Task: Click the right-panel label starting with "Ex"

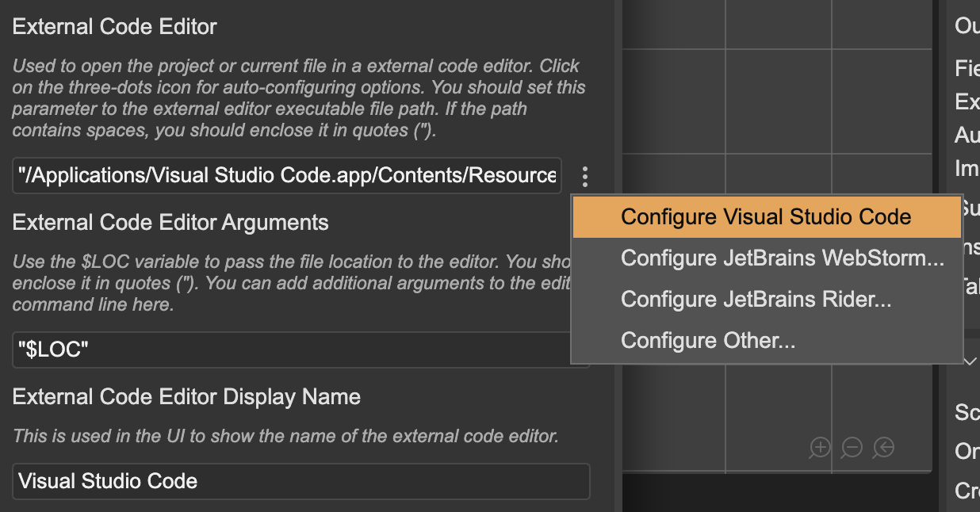Action: 966,103
